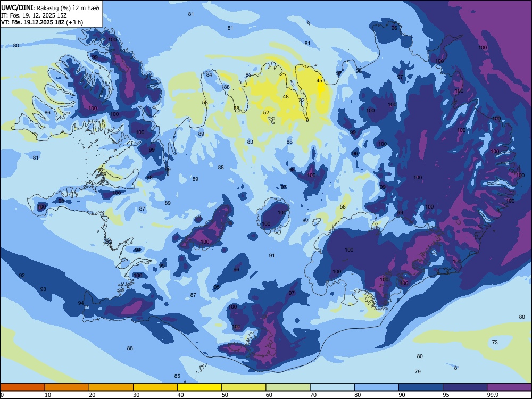The height and width of the screenshot is (399, 532).
Task: Click the 60–70% light green legend swatch
Action: pyautogui.click(x=288, y=387)
